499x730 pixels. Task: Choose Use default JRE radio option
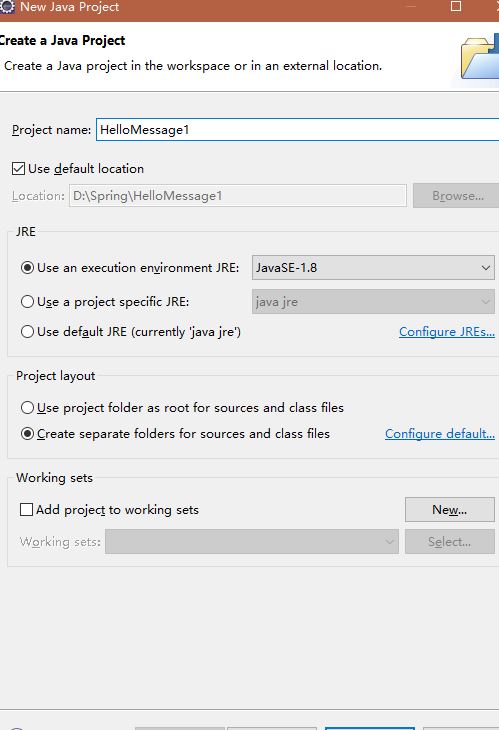(27, 331)
